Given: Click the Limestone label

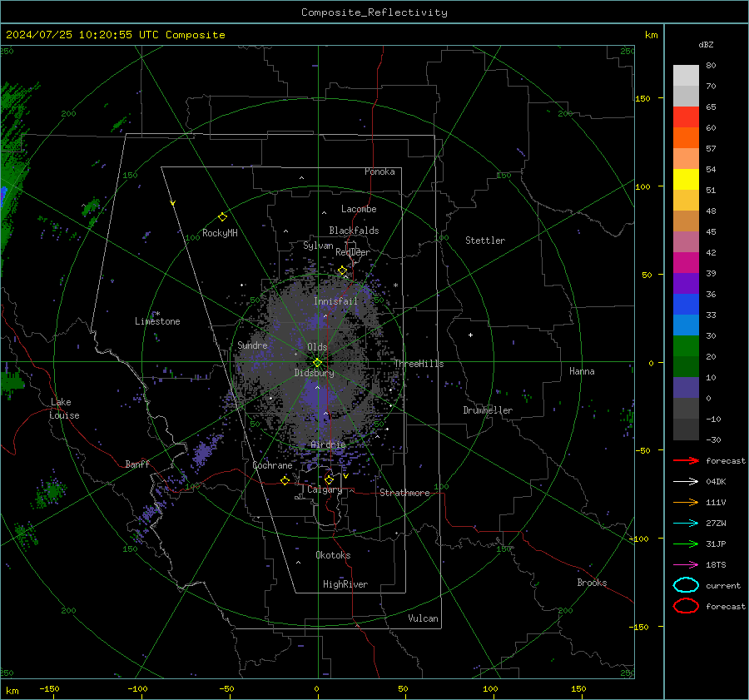Looking at the screenshot, I should coord(157,321).
